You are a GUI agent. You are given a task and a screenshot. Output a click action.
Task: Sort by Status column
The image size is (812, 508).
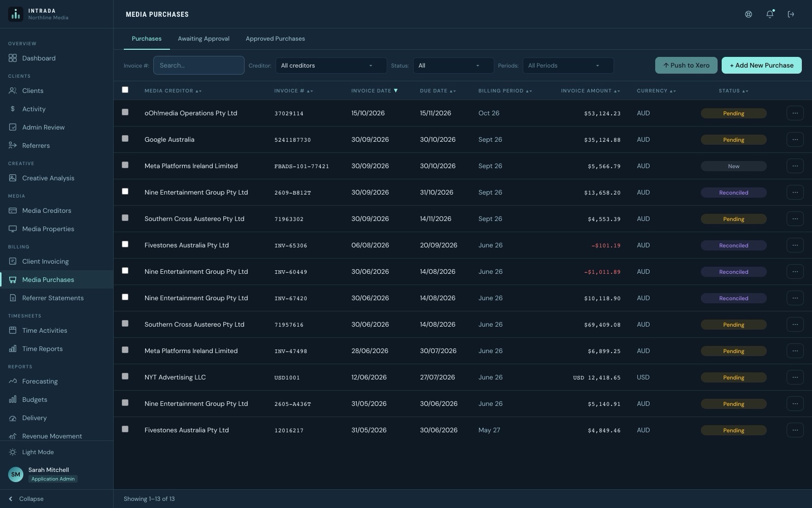coord(733,91)
